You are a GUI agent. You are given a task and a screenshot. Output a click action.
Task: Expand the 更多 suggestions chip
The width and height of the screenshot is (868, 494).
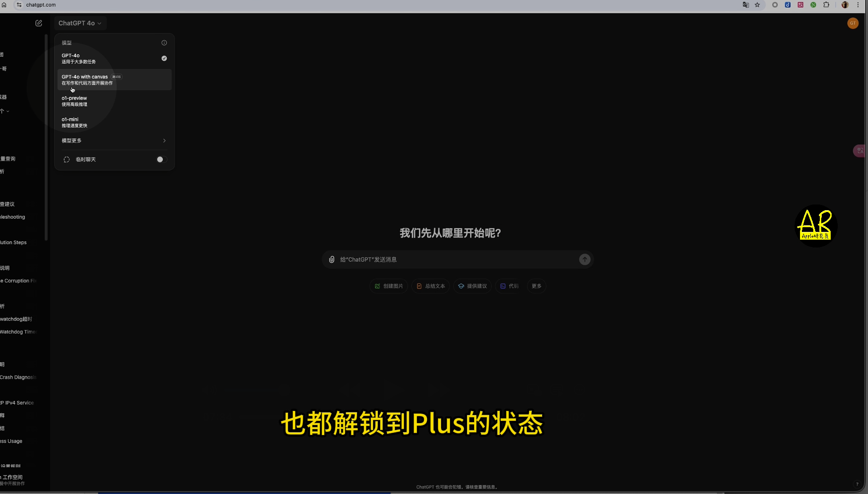point(536,286)
